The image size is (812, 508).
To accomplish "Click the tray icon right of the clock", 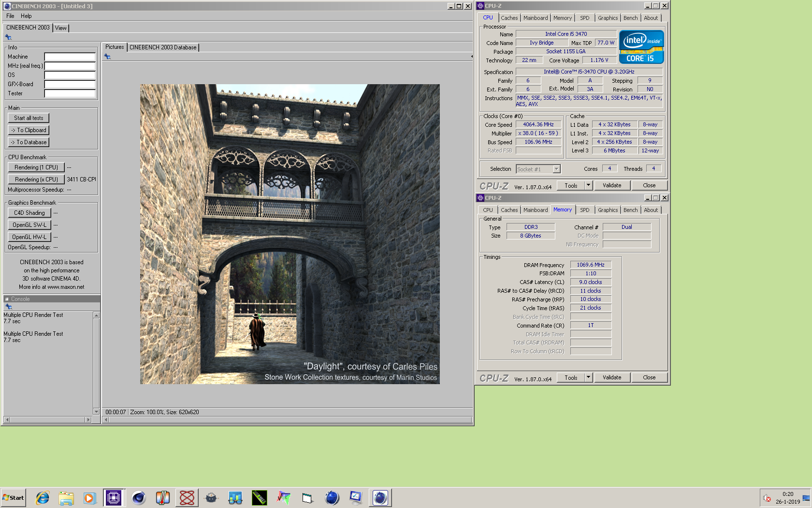I will click(806, 498).
